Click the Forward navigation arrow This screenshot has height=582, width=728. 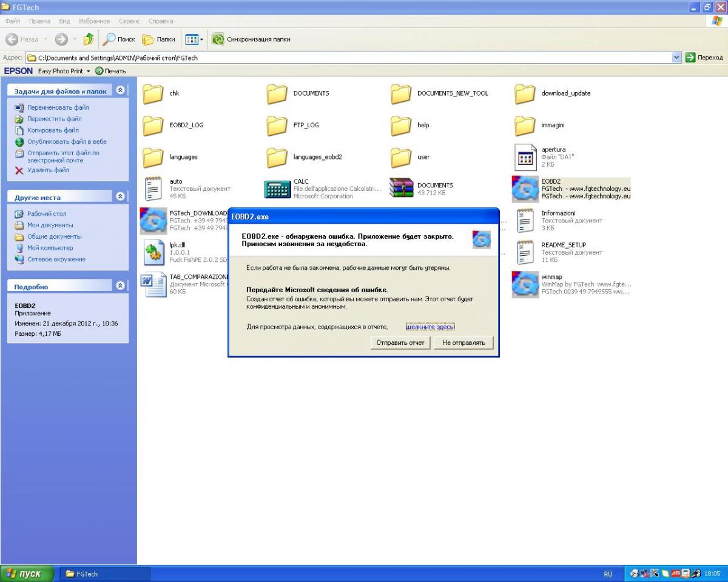coord(61,39)
